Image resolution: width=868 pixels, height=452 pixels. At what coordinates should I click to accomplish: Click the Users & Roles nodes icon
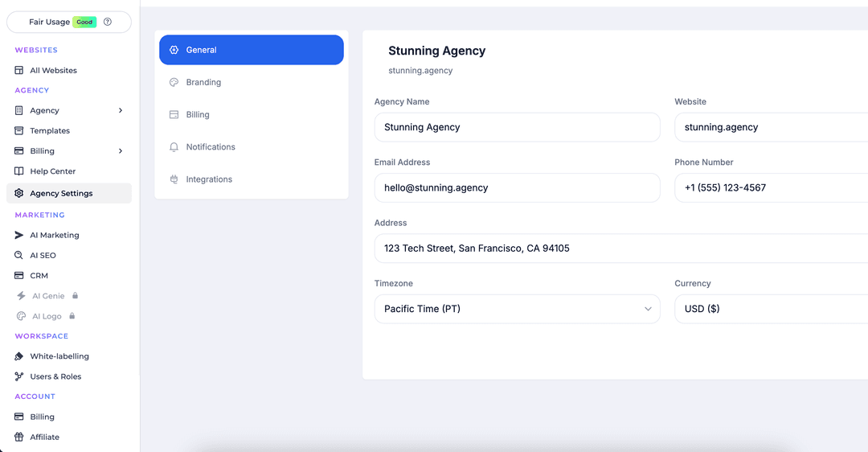pyautogui.click(x=18, y=376)
